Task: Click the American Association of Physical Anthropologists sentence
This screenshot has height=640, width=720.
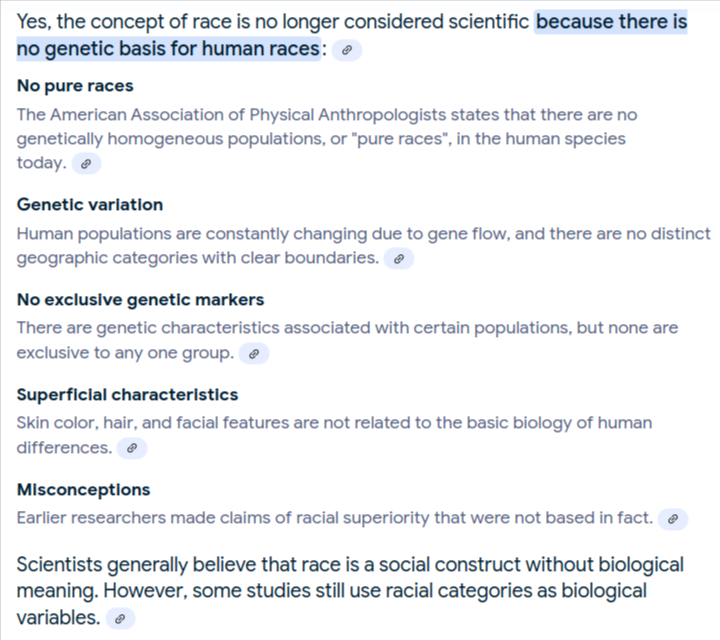Action: tap(326, 139)
